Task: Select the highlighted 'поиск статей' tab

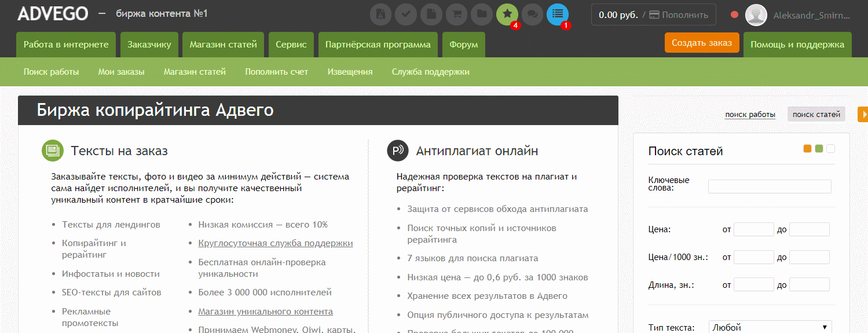Action: click(816, 114)
